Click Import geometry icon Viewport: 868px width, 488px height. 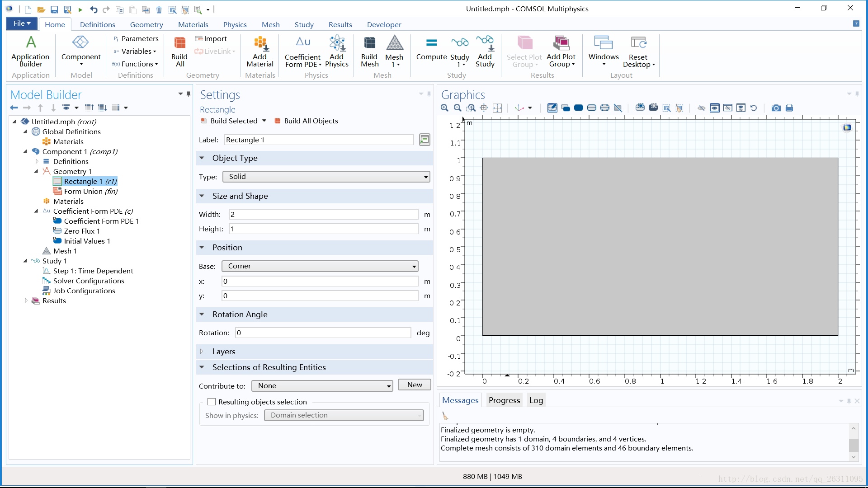pyautogui.click(x=211, y=39)
